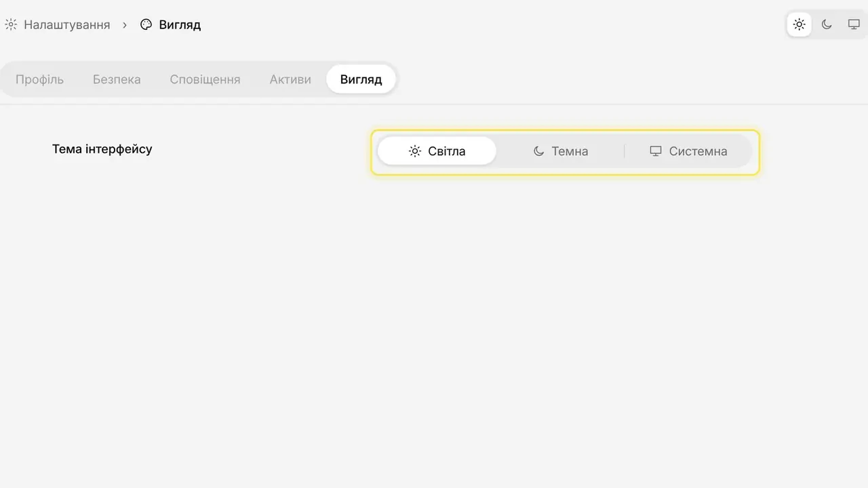This screenshot has width=868, height=488.
Task: Switch to the Сповіщення tab
Action: (x=205, y=79)
